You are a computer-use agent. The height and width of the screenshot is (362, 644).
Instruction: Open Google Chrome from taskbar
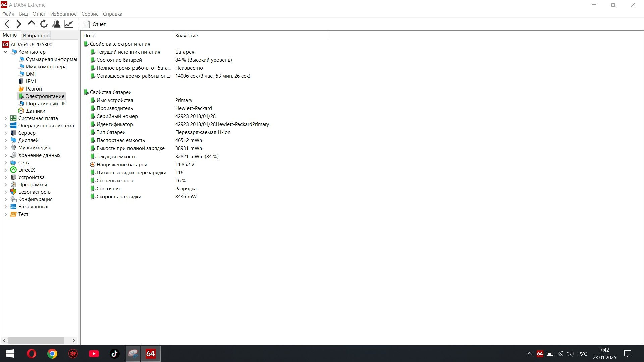[x=52, y=354]
